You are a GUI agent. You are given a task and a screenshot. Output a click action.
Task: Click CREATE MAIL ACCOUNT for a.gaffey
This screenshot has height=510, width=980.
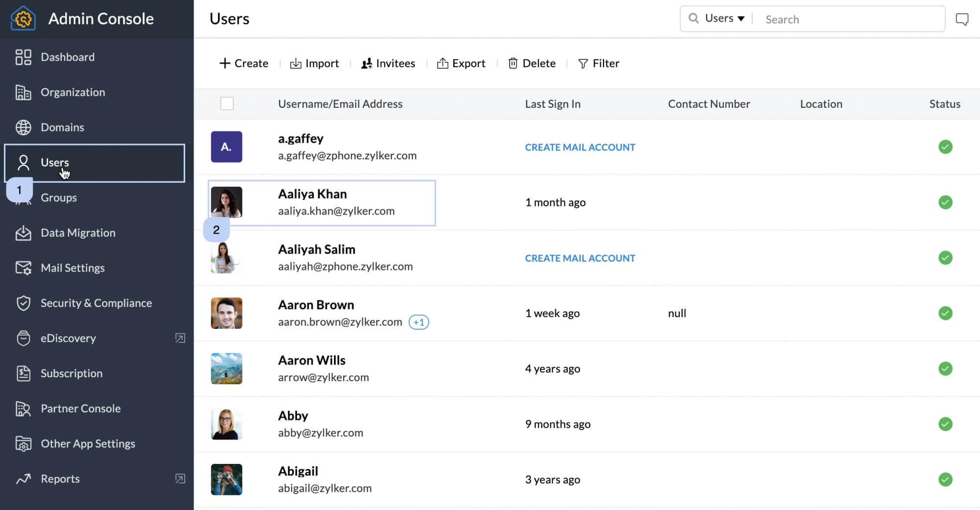point(580,147)
